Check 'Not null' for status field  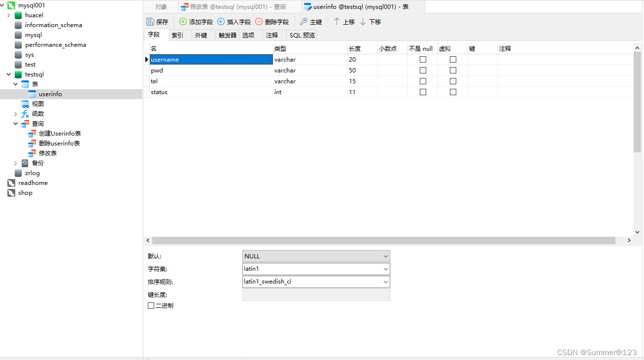[x=423, y=92]
